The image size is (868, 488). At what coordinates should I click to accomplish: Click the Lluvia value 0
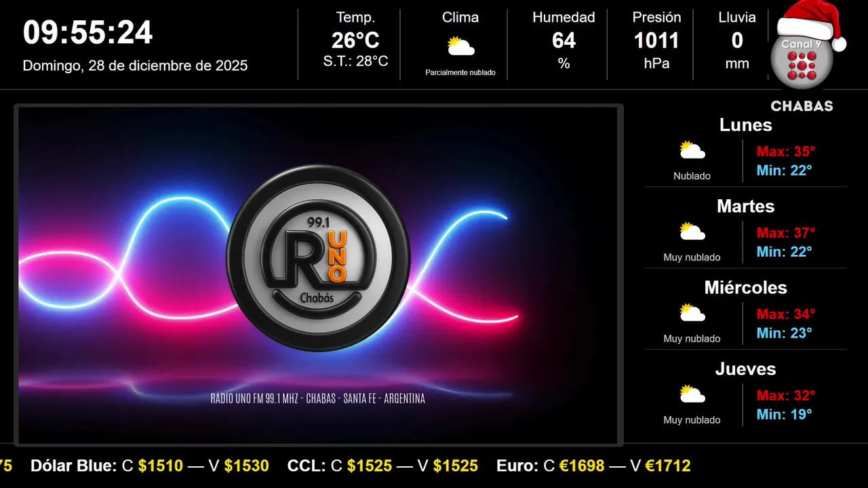coord(737,41)
